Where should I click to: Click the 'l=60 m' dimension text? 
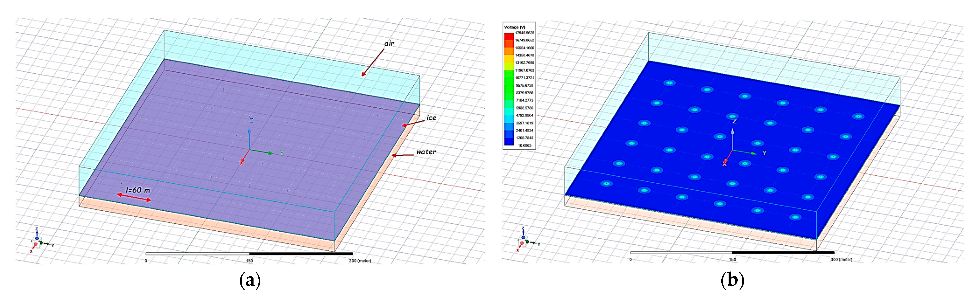pyautogui.click(x=138, y=189)
